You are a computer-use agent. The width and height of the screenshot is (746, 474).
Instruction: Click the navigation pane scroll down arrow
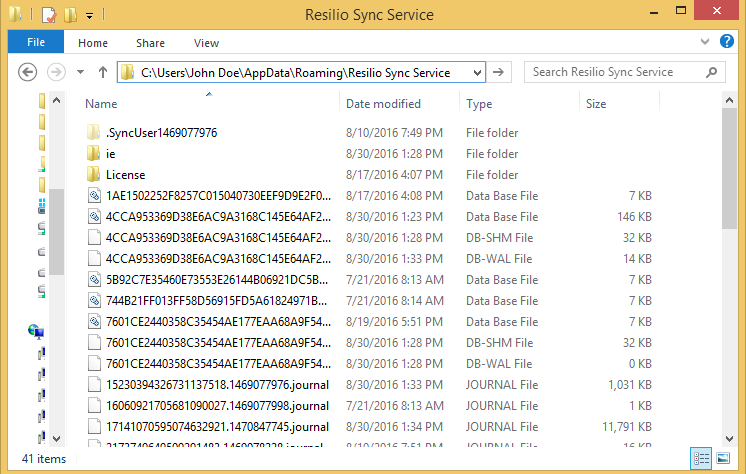coord(57,439)
